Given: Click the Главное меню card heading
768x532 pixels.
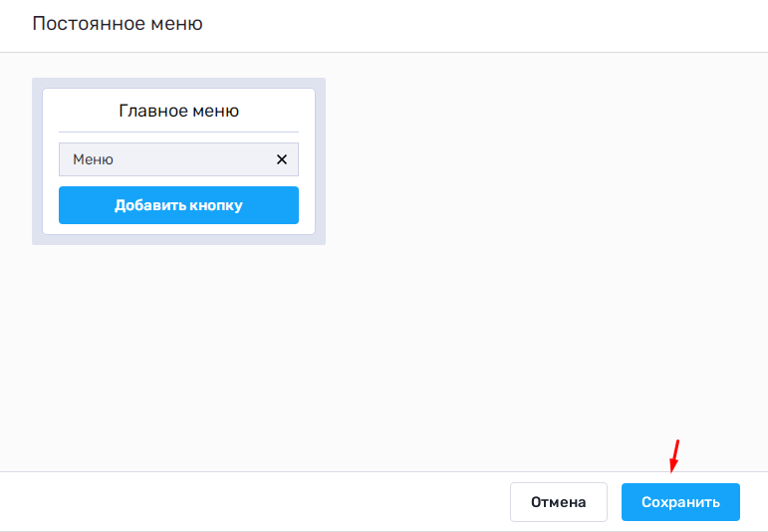Looking at the screenshot, I should click(178, 111).
